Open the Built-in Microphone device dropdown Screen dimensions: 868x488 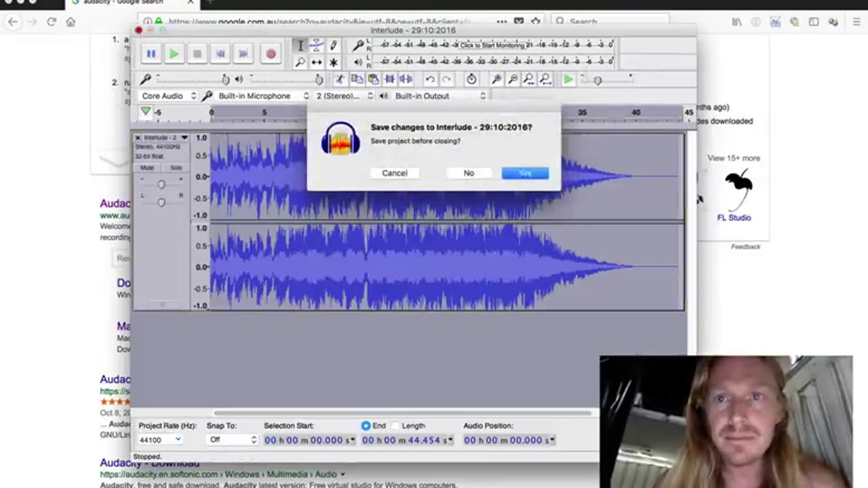(x=264, y=96)
